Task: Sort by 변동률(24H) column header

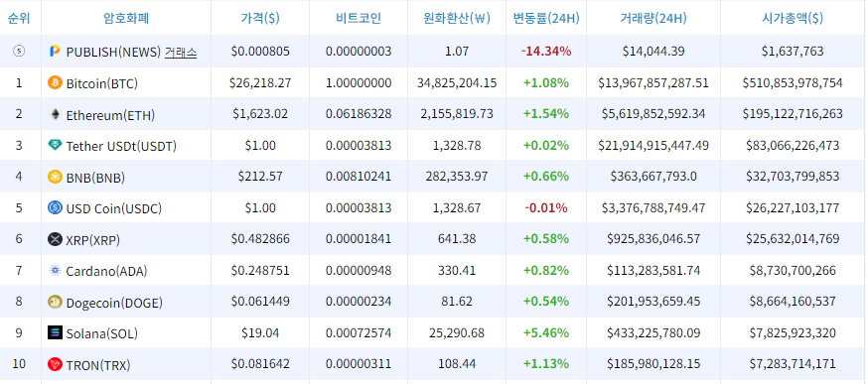Action: pyautogui.click(x=546, y=18)
